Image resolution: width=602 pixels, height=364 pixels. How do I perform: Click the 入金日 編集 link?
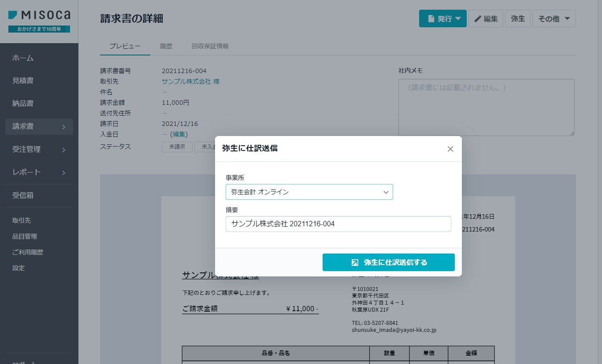pos(179,134)
